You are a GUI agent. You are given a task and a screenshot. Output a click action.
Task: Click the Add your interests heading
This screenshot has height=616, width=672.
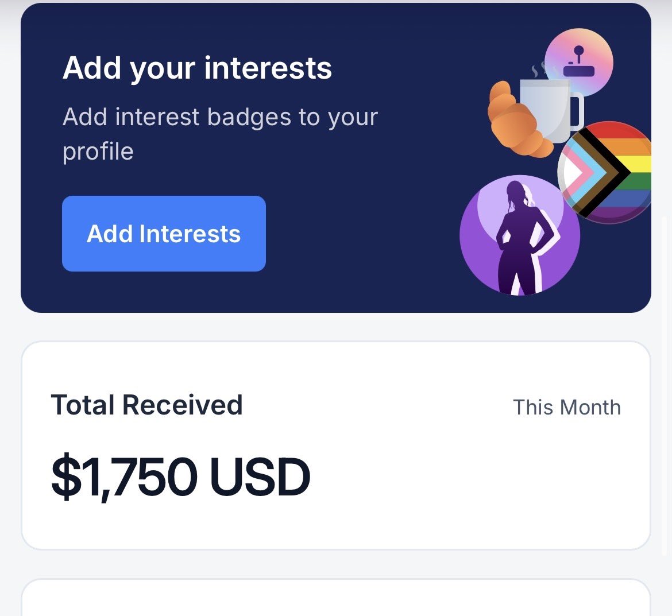click(197, 68)
